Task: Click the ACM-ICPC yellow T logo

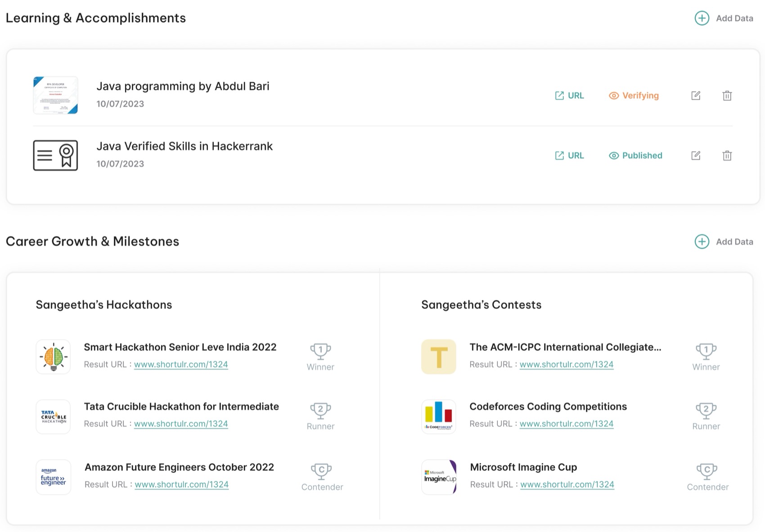Action: click(x=439, y=357)
